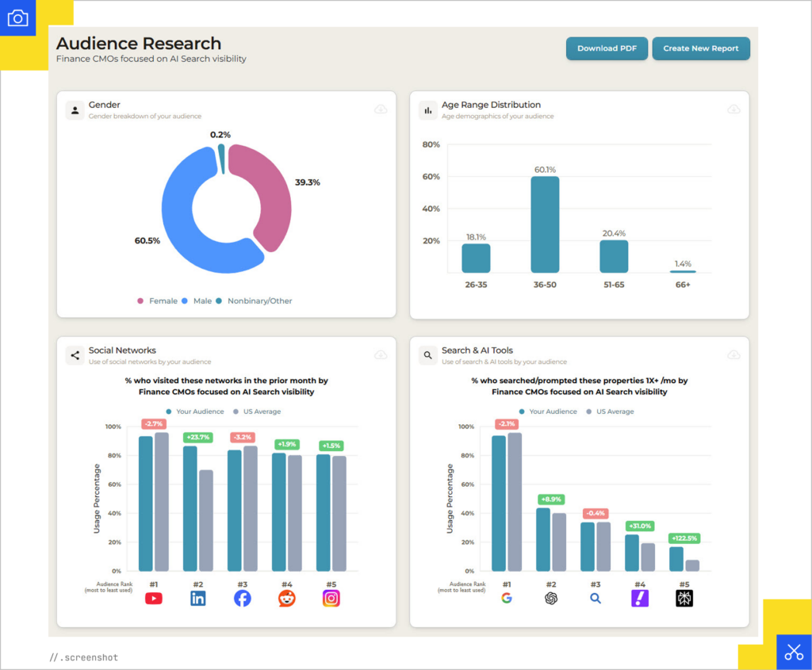Download the Social Networks chart via cloud icon
Screen dimensions: 812x670
point(381,354)
